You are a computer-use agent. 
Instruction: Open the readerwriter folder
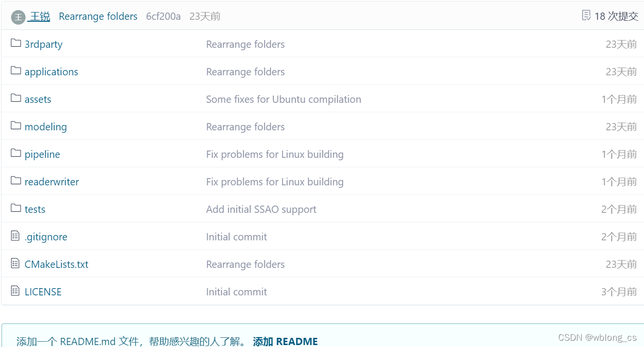point(52,181)
